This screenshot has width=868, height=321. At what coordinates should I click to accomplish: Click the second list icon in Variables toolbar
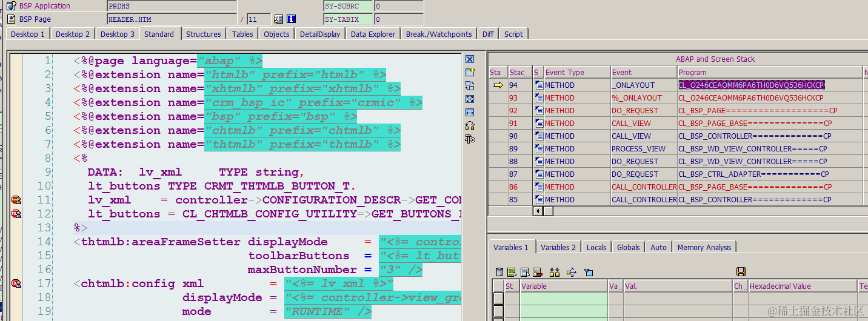[x=525, y=272]
